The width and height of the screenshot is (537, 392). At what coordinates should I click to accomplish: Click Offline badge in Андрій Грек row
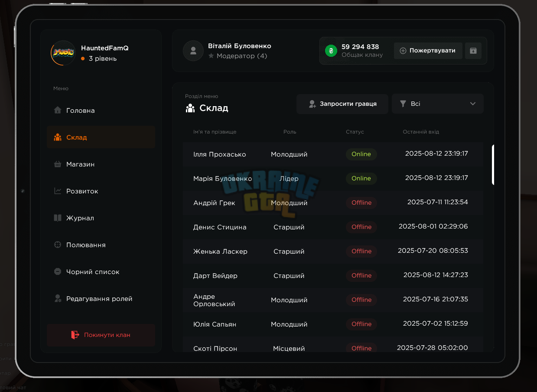361,203
